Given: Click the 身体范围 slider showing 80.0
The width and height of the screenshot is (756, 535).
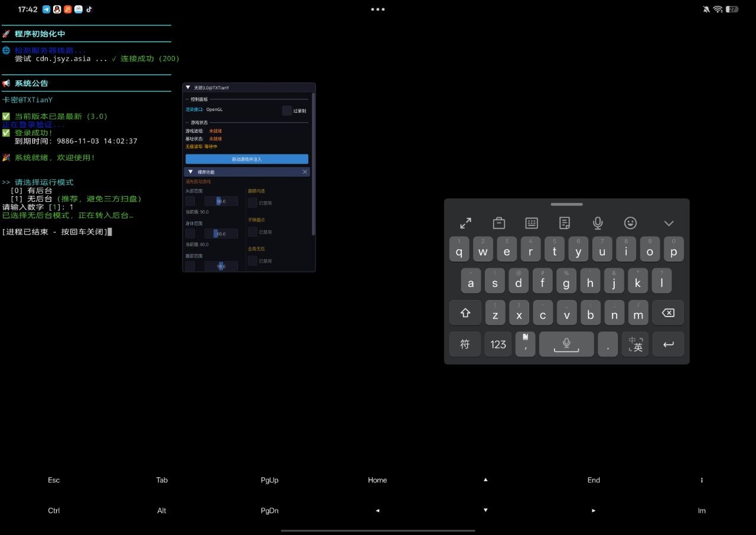Looking at the screenshot, I should [221, 234].
